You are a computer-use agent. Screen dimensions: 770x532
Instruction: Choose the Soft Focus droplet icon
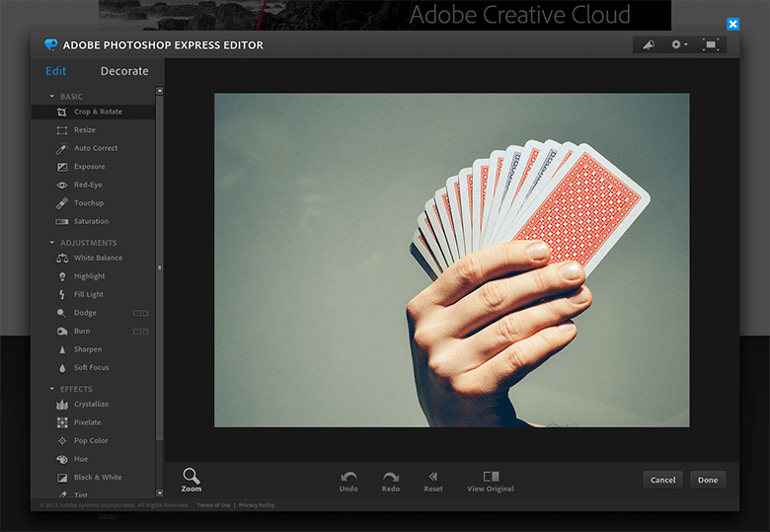[62, 367]
